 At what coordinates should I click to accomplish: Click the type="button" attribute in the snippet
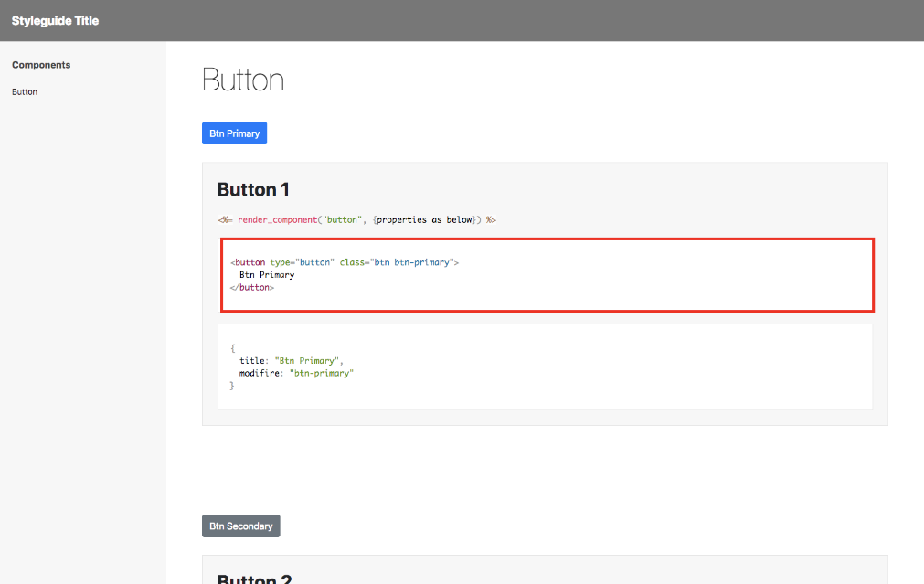click(x=302, y=262)
